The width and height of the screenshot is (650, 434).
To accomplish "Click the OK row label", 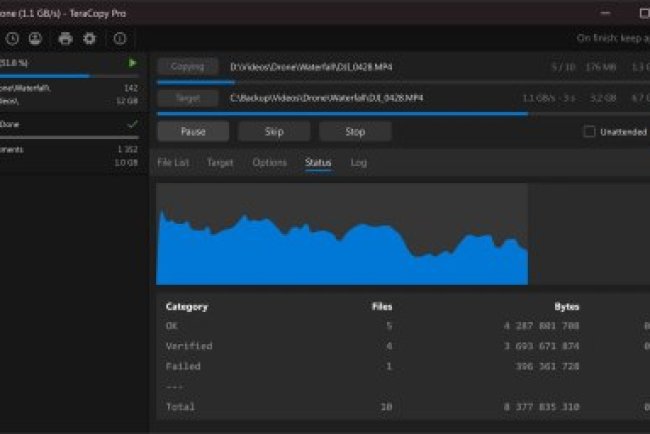I will (x=172, y=326).
